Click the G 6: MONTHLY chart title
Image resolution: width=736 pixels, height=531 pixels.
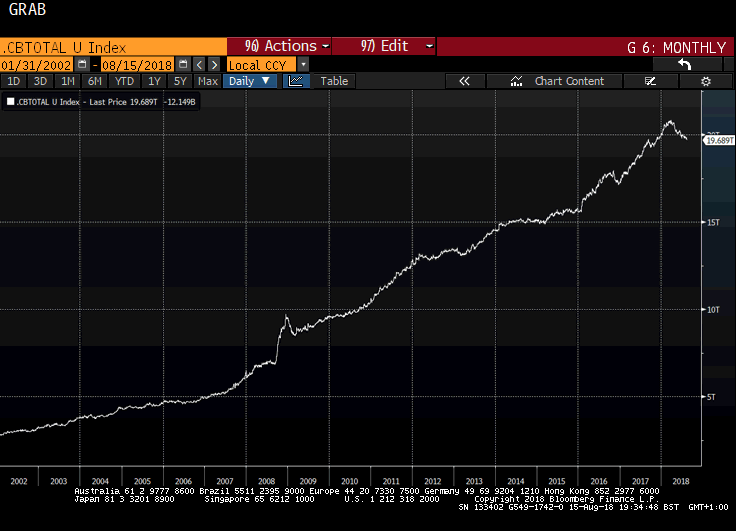(676, 47)
